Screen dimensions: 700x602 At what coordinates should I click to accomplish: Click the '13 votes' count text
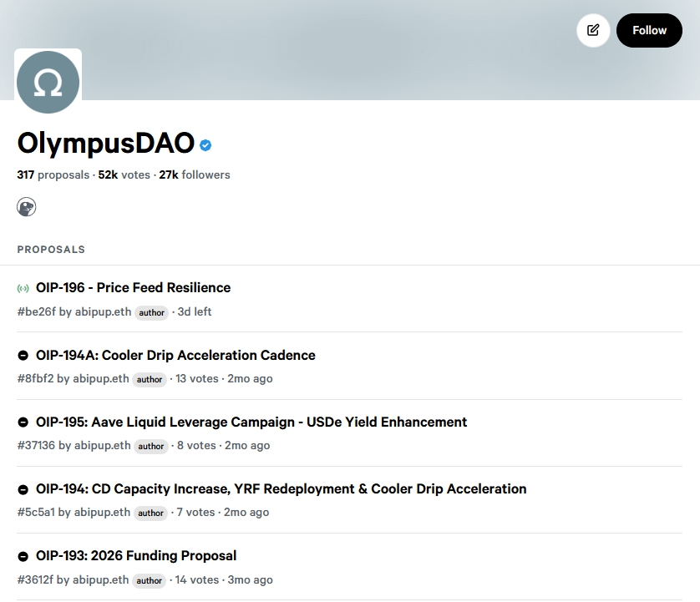point(197,378)
